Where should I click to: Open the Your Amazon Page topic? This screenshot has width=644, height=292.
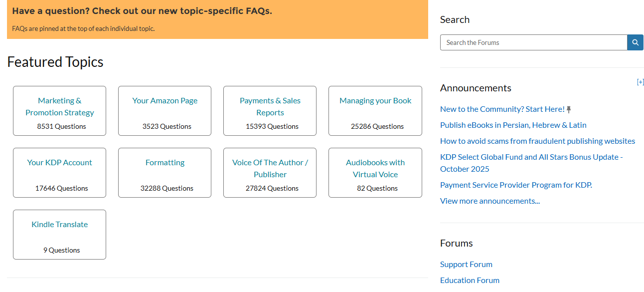[x=164, y=100]
